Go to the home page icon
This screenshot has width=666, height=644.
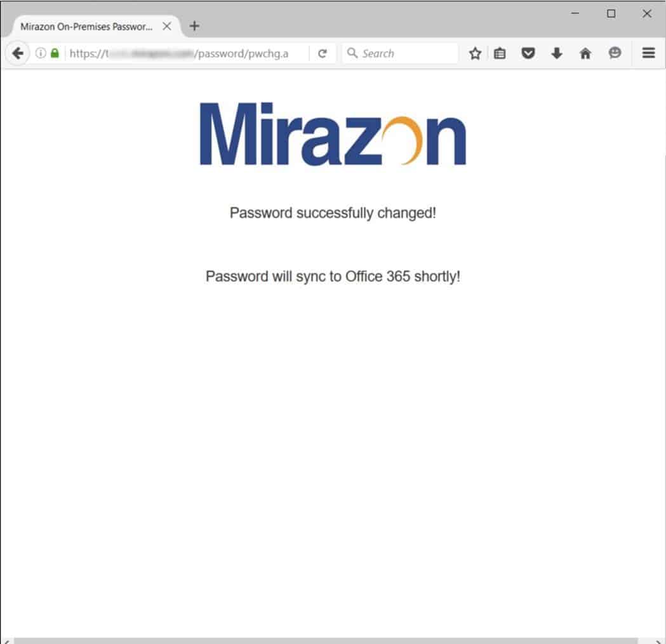585,53
